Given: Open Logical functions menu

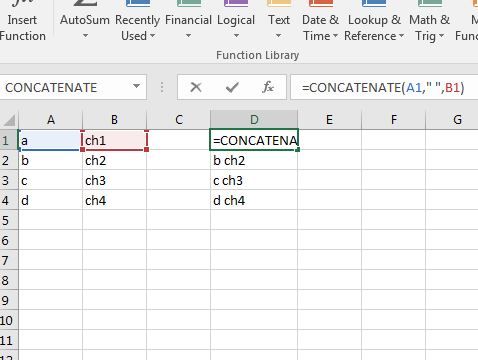Looking at the screenshot, I should (x=236, y=21).
